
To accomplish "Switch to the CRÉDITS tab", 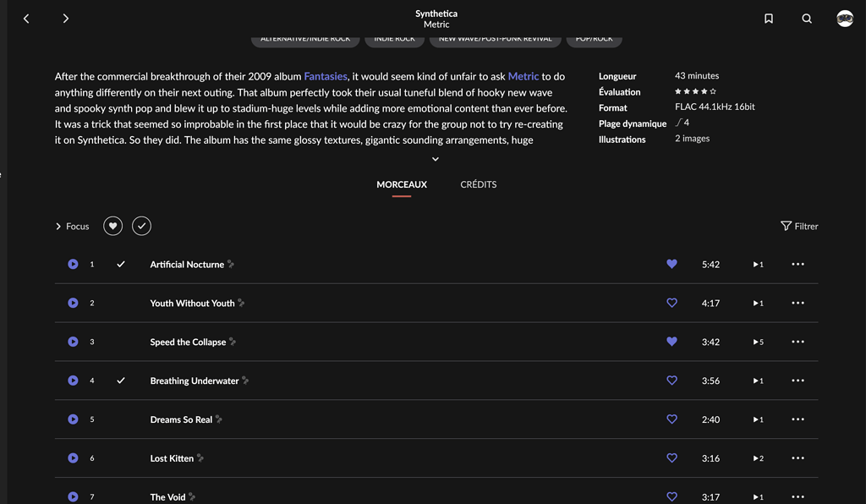I will 478,184.
